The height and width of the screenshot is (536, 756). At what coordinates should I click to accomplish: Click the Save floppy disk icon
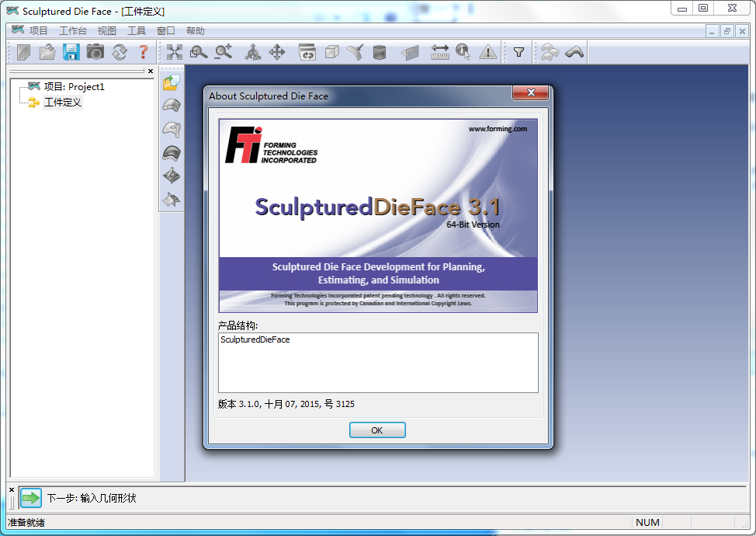71,52
